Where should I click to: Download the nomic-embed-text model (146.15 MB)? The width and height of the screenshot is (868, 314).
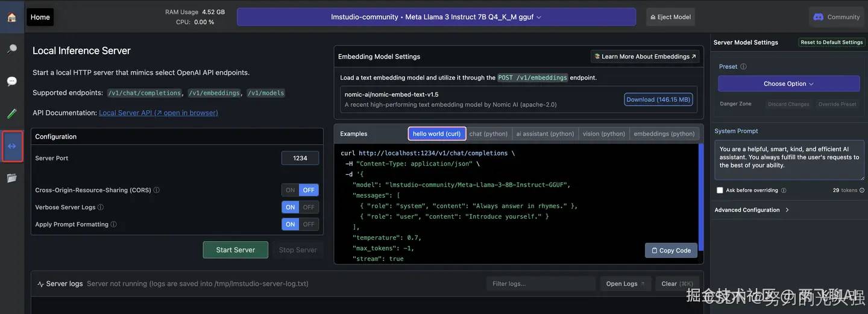[658, 99]
